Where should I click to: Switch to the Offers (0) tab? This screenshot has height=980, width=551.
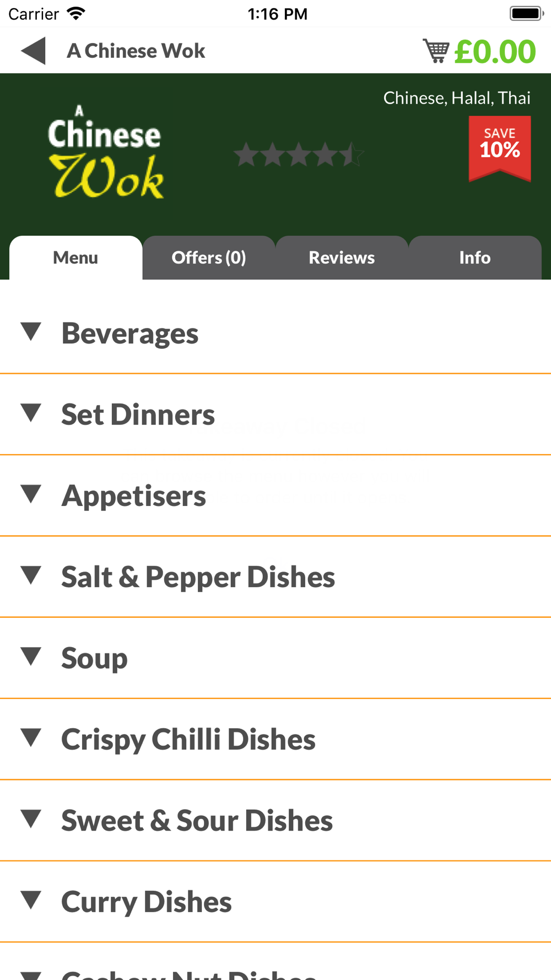(x=209, y=257)
